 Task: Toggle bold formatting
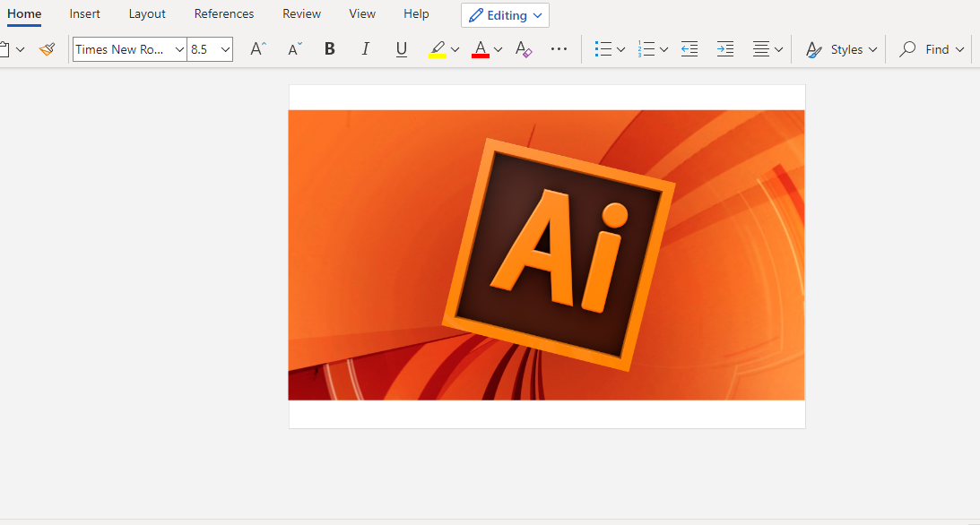[329, 49]
